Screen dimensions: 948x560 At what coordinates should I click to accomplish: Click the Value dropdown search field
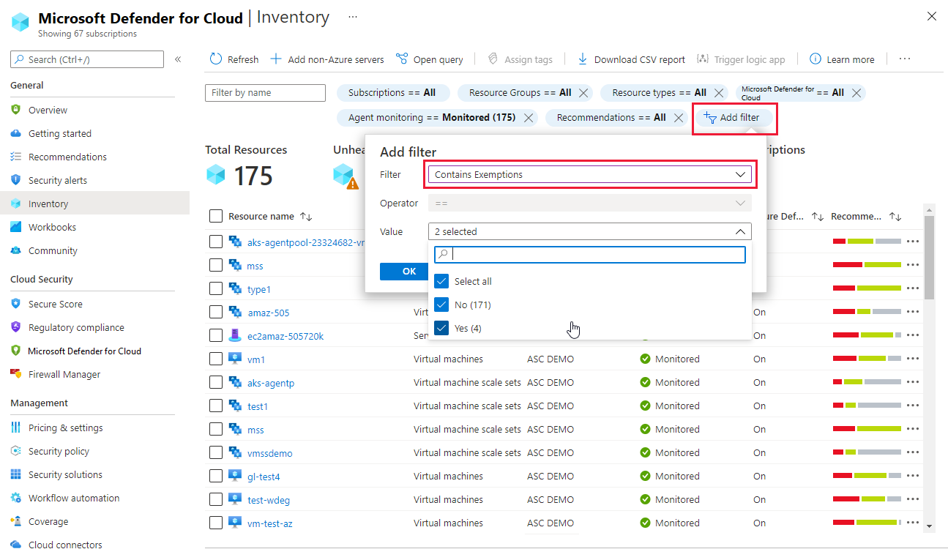pyautogui.click(x=590, y=254)
